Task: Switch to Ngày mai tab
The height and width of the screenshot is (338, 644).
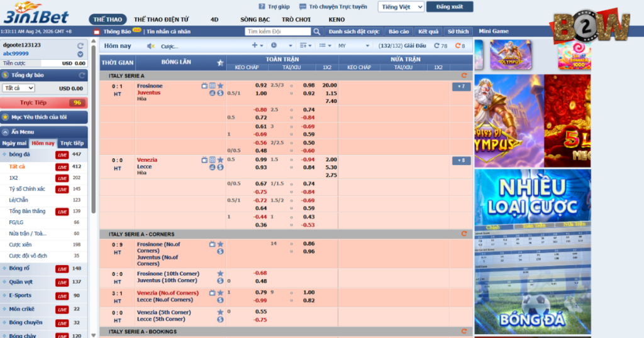Action: (14, 143)
